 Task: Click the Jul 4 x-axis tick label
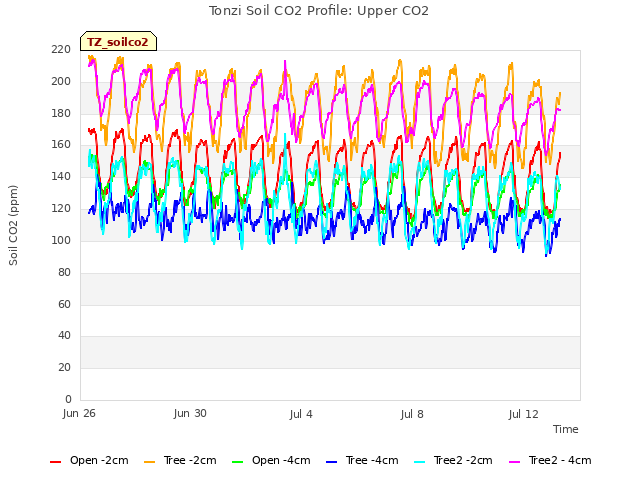301,414
